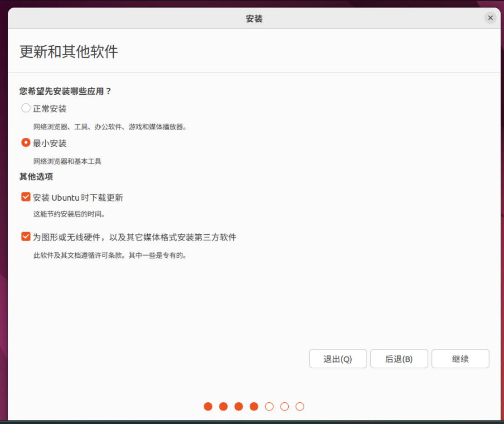Click the 为图形或无线硬件 third-party label
Image resolution: width=504 pixels, height=424 pixels.
(x=134, y=237)
